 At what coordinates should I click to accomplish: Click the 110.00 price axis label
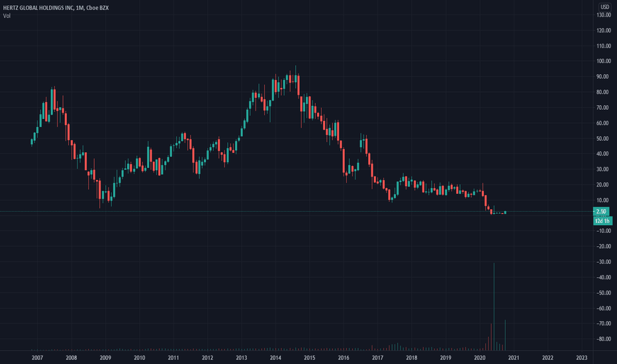(604, 46)
